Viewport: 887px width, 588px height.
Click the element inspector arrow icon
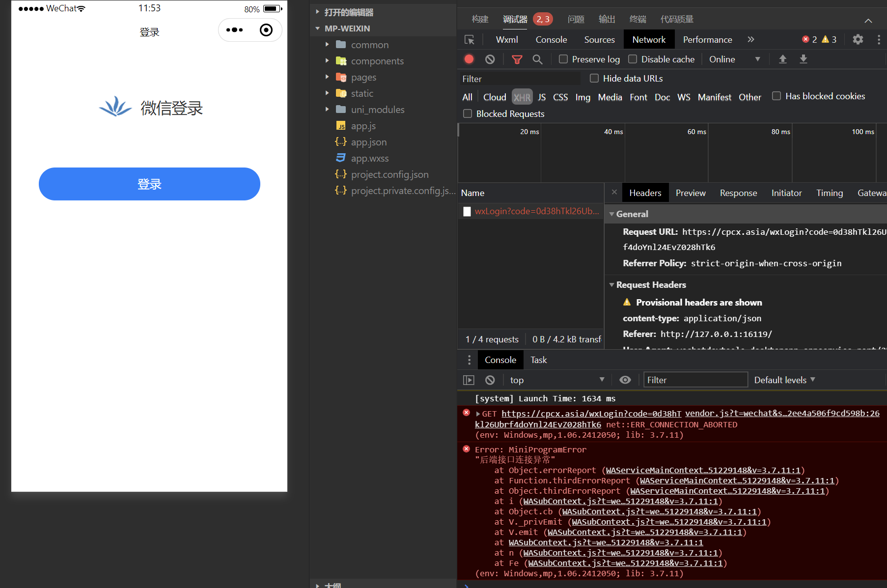pos(470,40)
